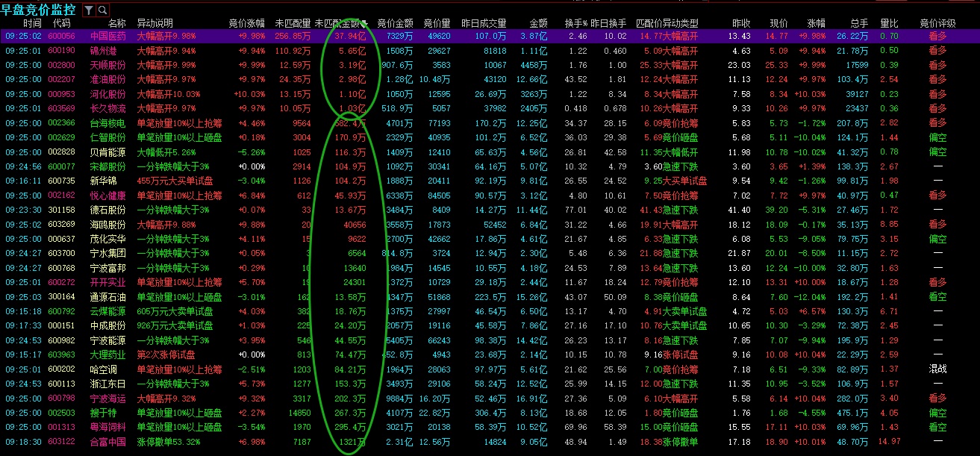980x456 pixels.
Task: Sort by the 名称 column header
Action: (x=117, y=24)
